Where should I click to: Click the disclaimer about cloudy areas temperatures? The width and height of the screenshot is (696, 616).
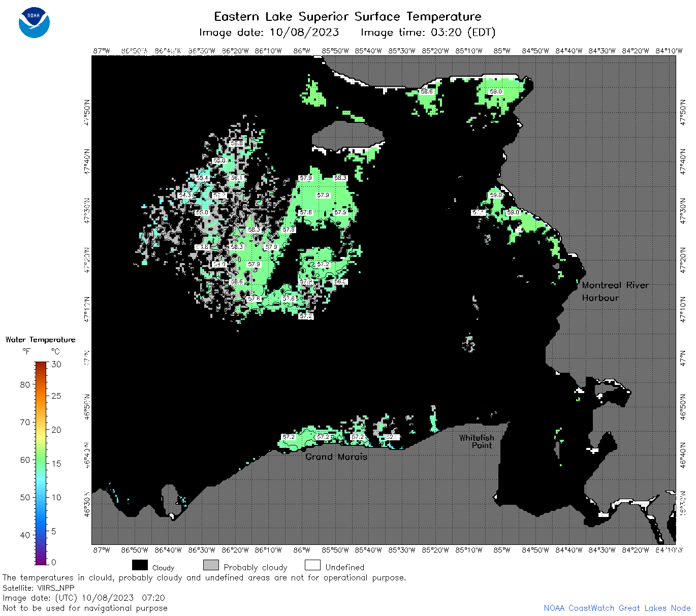204,578
